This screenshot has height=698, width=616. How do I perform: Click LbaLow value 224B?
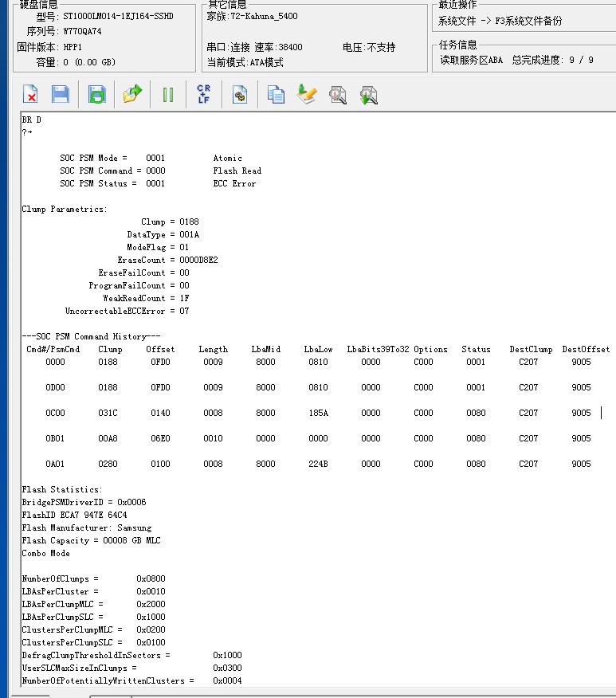(318, 464)
